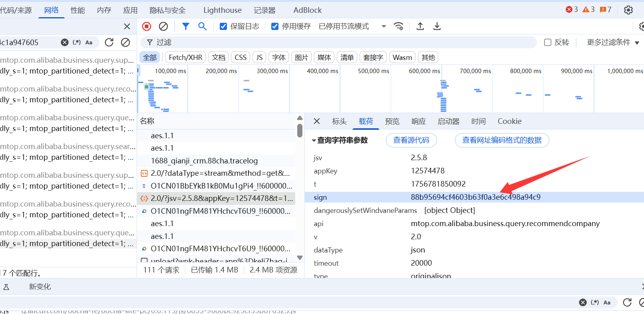Clear bottom drawer search field

click(x=583, y=302)
